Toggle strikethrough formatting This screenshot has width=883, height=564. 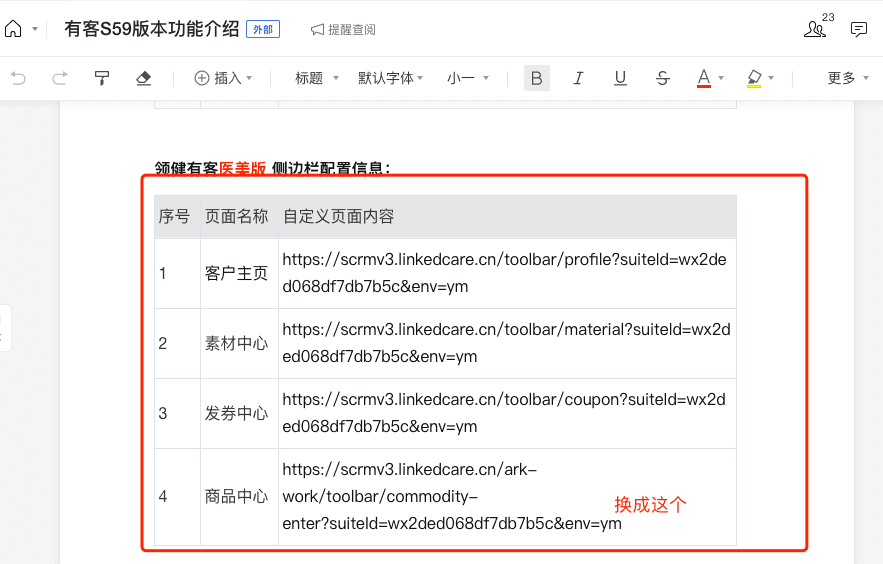click(662, 78)
